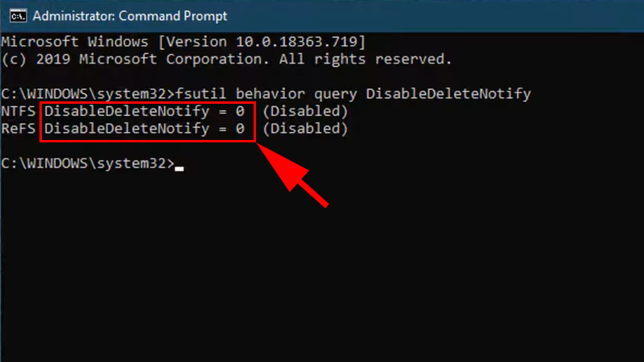This screenshot has height=362, width=644.
Task: Click the Microsoft Windows version line
Action: [x=185, y=42]
